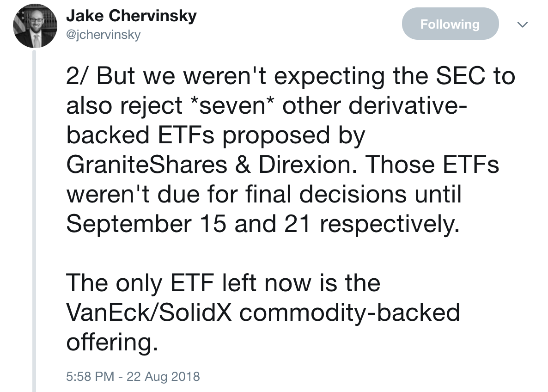
Task: Click the "commodity-backed" phrase
Action: (349, 312)
